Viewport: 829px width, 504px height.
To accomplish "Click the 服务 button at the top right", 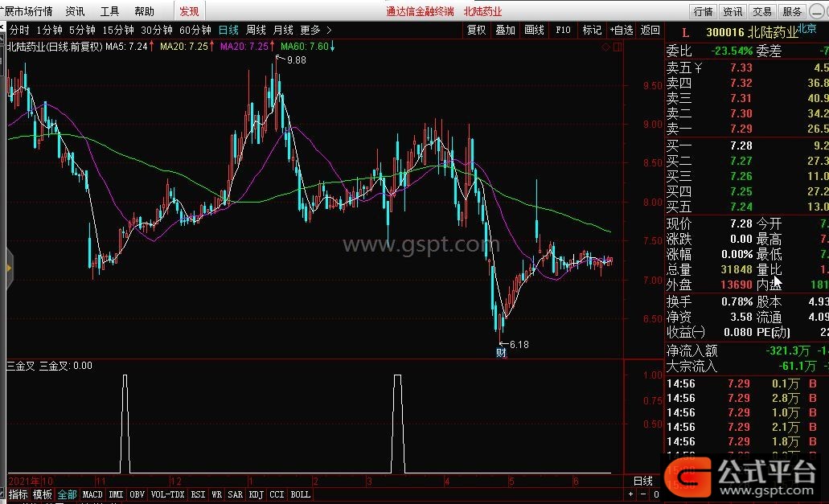I will pos(792,11).
